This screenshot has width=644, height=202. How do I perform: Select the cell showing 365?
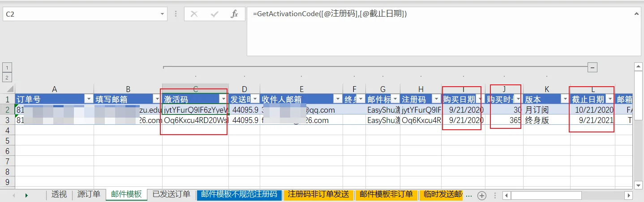504,120
